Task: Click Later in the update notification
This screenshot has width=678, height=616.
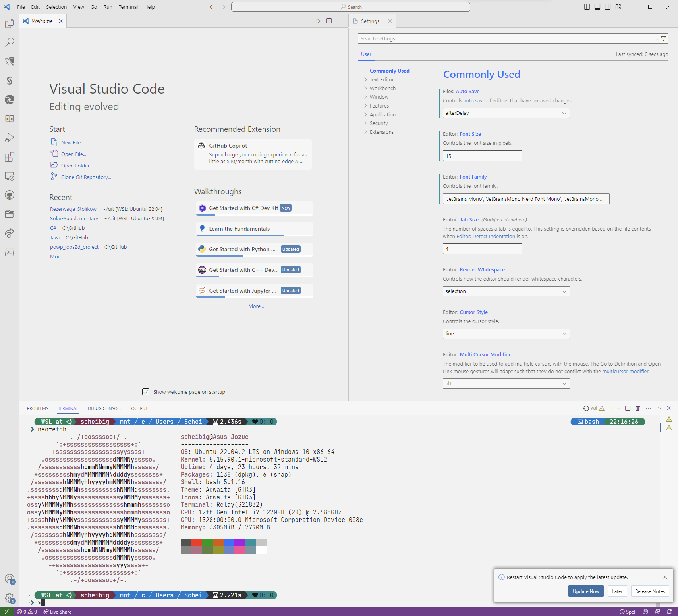Action: [617, 591]
